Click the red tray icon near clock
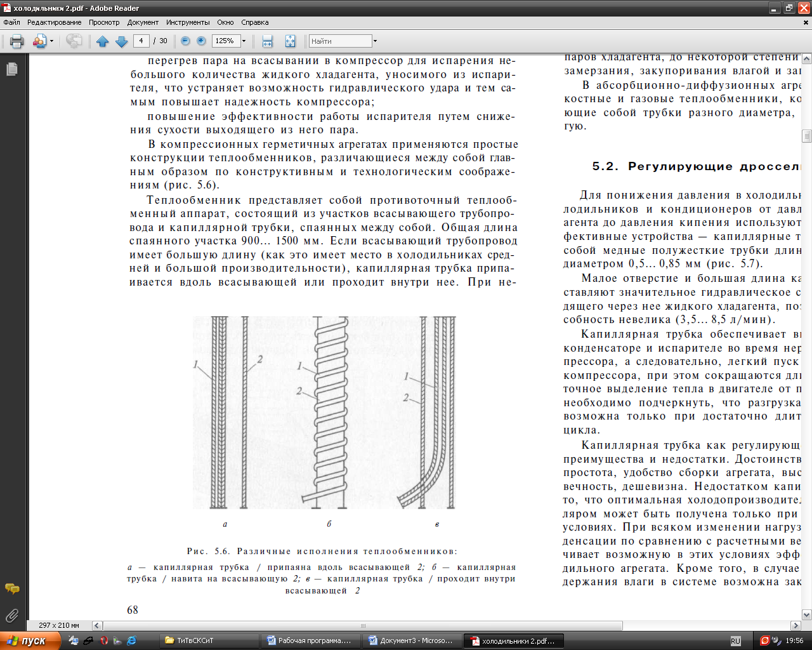The height and width of the screenshot is (650, 812). [x=765, y=640]
